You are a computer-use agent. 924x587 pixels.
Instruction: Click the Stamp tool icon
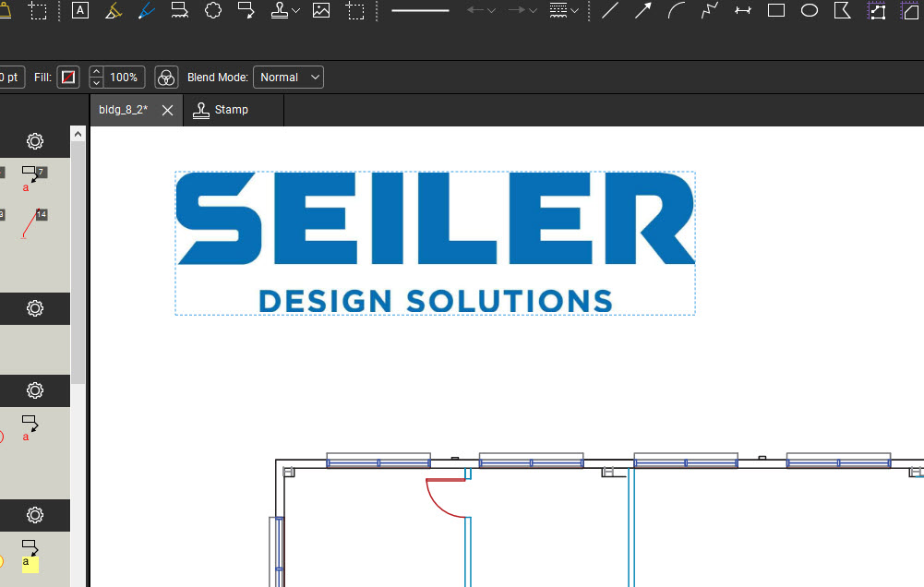tap(280, 10)
